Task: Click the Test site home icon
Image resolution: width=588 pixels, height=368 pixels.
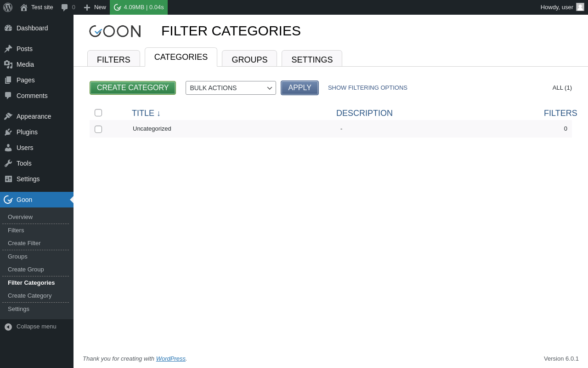Action: [24, 7]
